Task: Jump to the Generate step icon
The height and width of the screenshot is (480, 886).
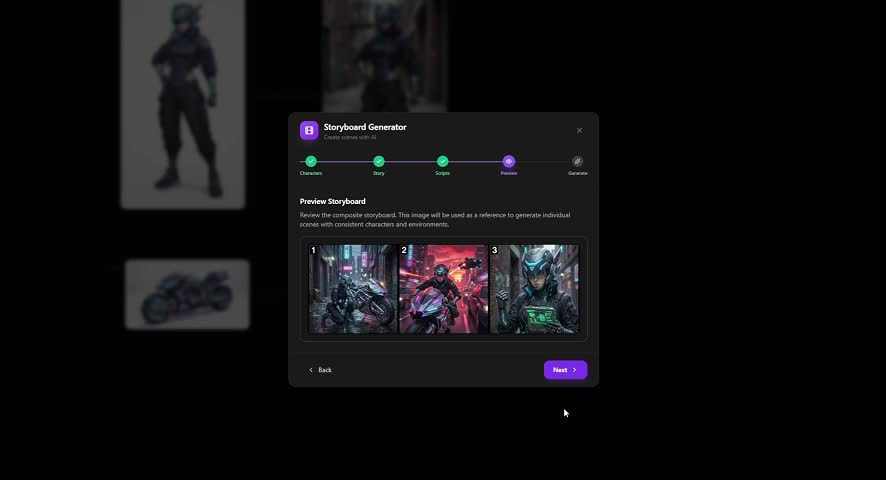Action: [578, 161]
